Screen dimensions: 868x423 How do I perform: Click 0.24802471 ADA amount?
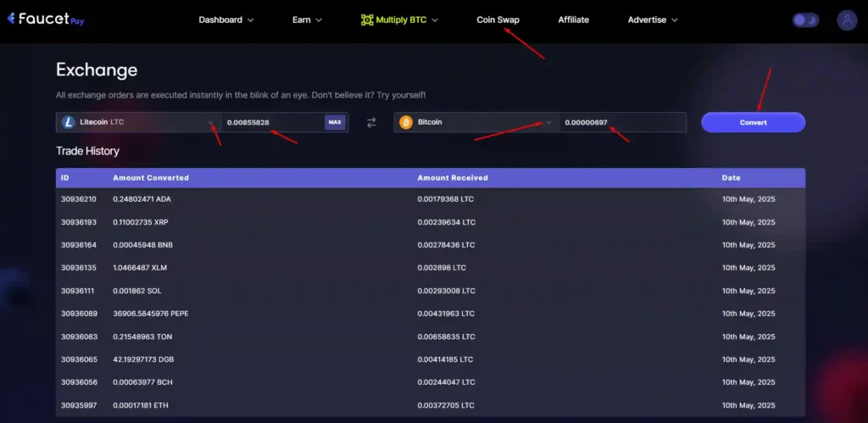[142, 199]
